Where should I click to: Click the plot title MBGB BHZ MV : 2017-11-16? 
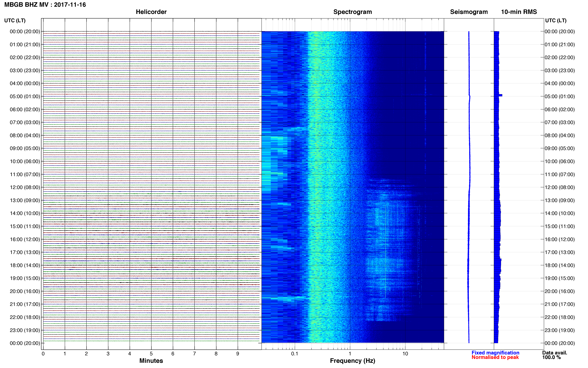(x=45, y=5)
